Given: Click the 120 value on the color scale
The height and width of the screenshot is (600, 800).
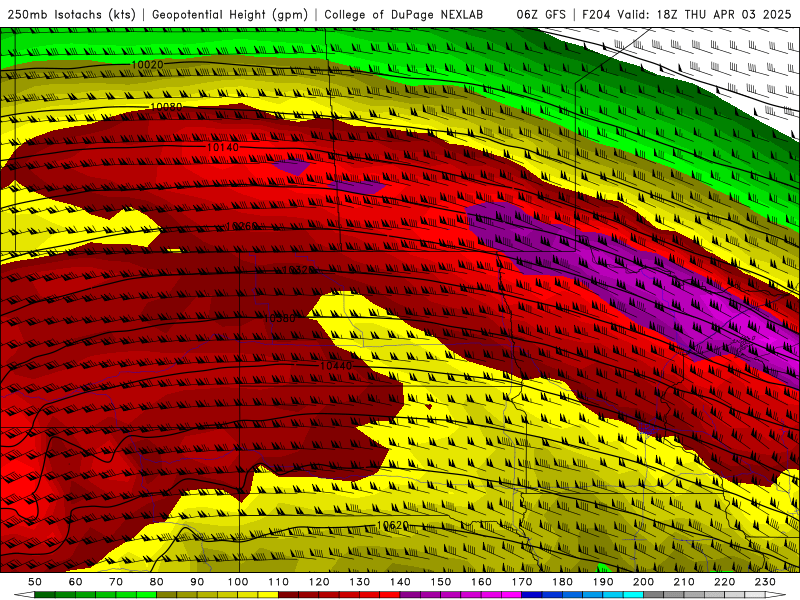Looking at the screenshot, I should click(x=319, y=582).
